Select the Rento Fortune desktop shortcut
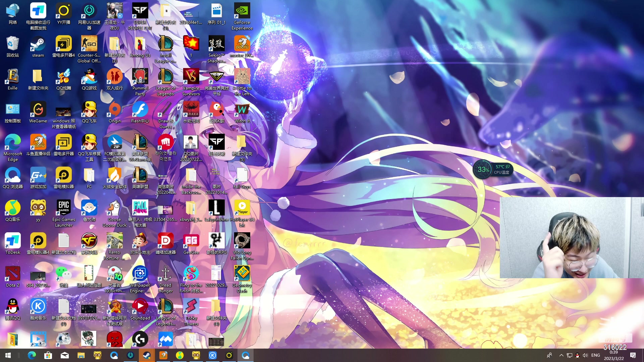Viewport: 644px width, 362px height. 114,247
